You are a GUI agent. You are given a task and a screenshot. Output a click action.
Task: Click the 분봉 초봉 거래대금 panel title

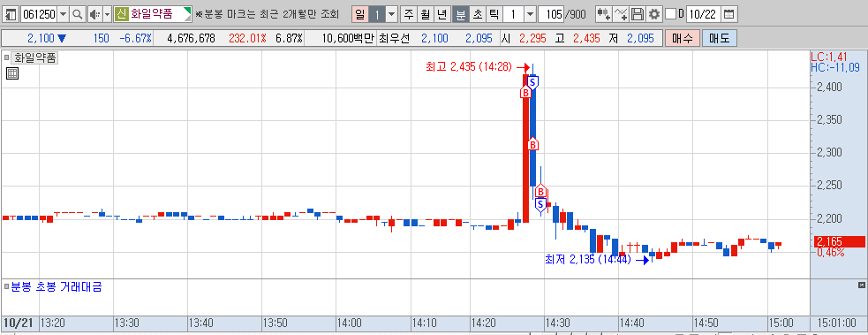(56, 286)
